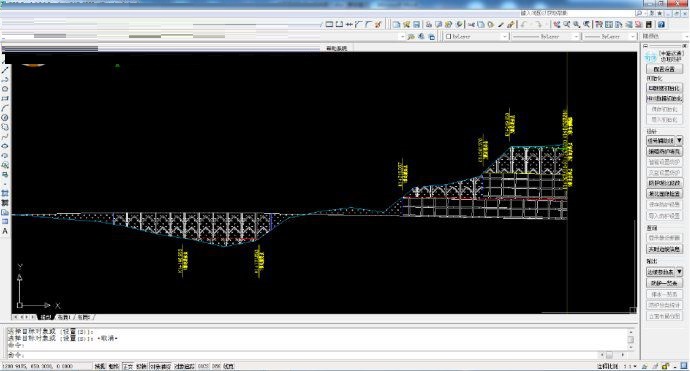Switch to the 布局1 layout tab
This screenshot has height=371, width=690.
[x=64, y=317]
